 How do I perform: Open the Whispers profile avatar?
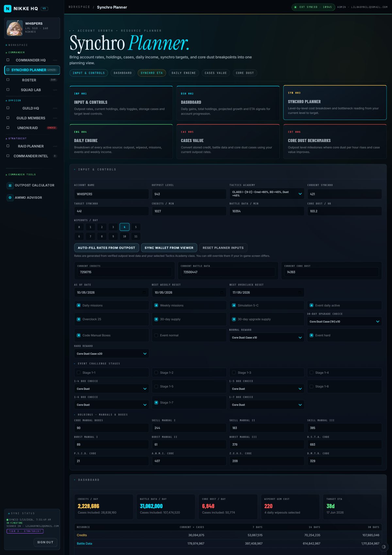point(15,28)
